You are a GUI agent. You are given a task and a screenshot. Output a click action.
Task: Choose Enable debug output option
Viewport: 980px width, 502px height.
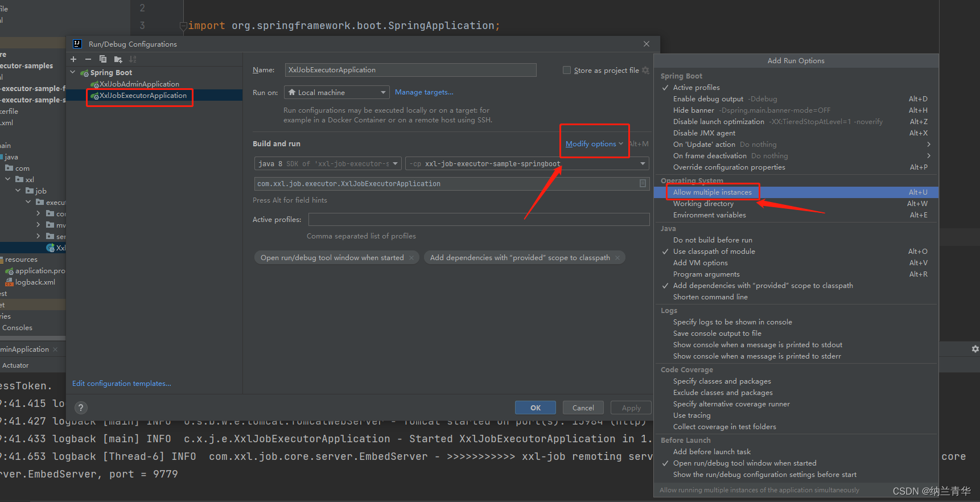click(x=796, y=99)
